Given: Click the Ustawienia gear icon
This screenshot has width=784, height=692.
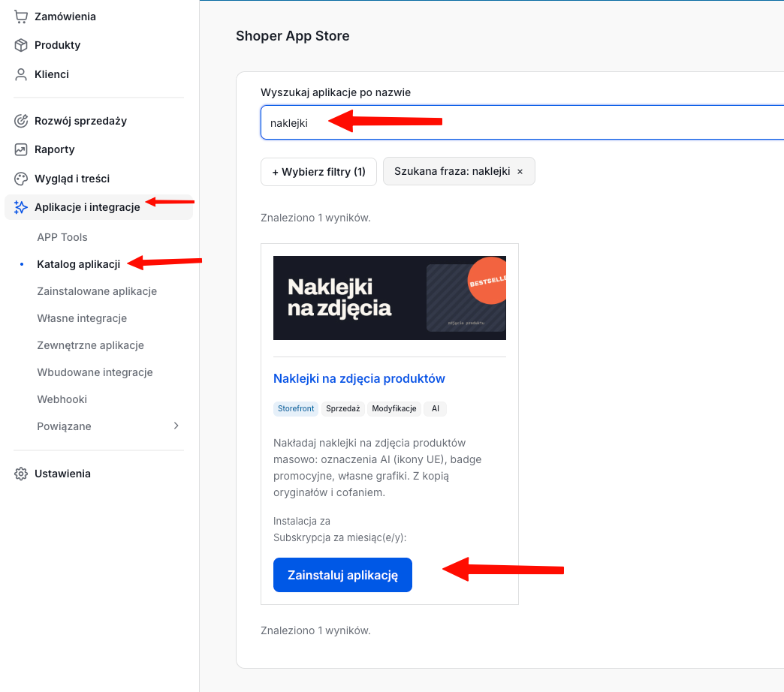Looking at the screenshot, I should (20, 474).
